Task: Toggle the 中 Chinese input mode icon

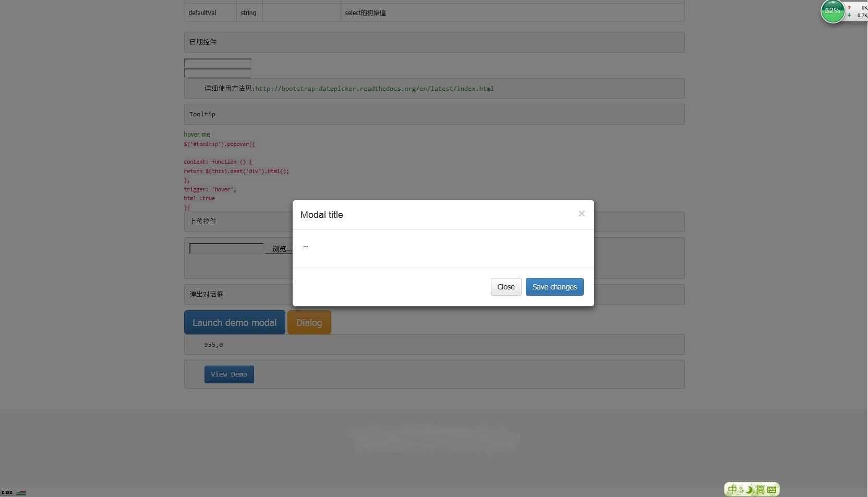Action: [x=732, y=489]
